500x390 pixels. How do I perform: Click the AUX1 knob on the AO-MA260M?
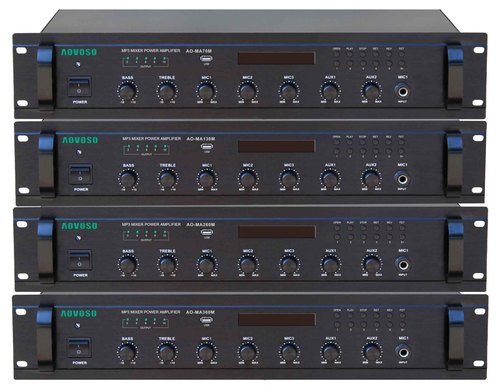point(331,264)
